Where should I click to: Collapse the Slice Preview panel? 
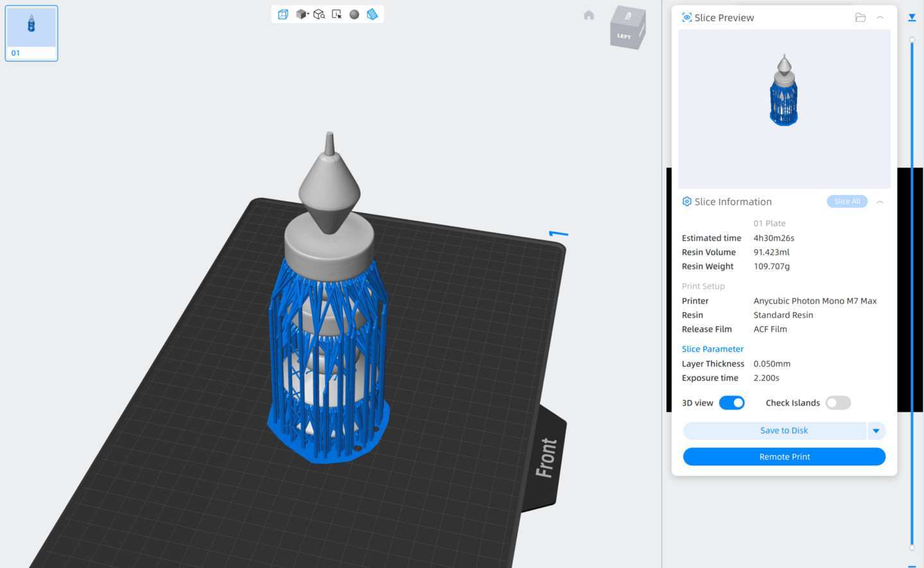880,17
